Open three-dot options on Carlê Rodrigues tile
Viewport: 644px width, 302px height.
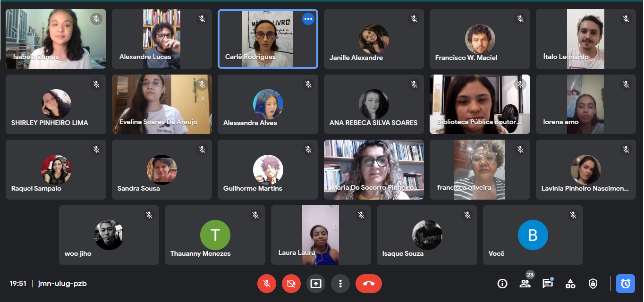308,19
